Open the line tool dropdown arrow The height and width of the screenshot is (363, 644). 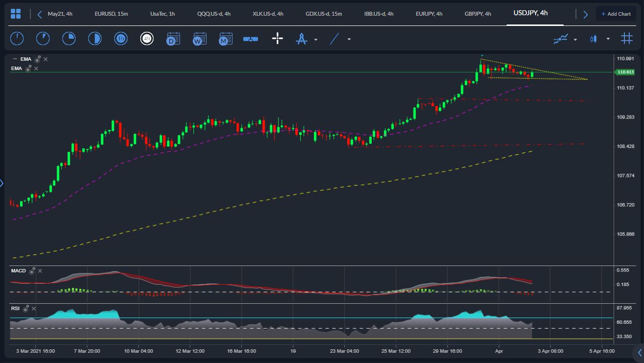pos(348,39)
